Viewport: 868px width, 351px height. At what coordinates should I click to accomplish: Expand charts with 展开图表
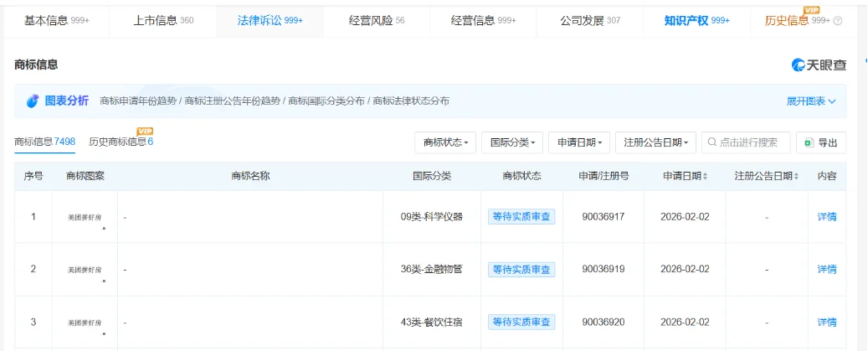click(x=811, y=101)
